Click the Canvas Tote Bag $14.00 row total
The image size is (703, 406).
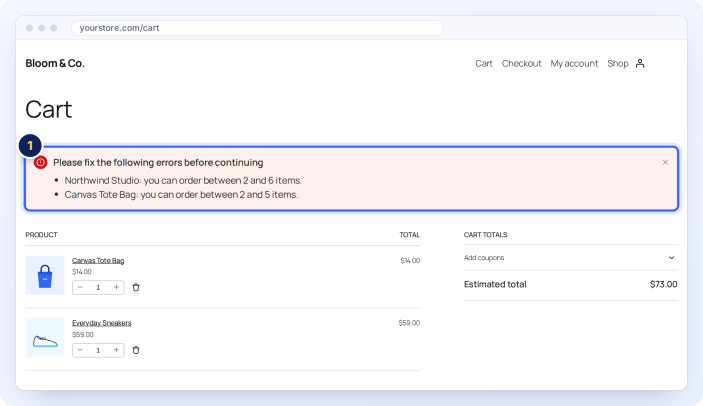[410, 260]
